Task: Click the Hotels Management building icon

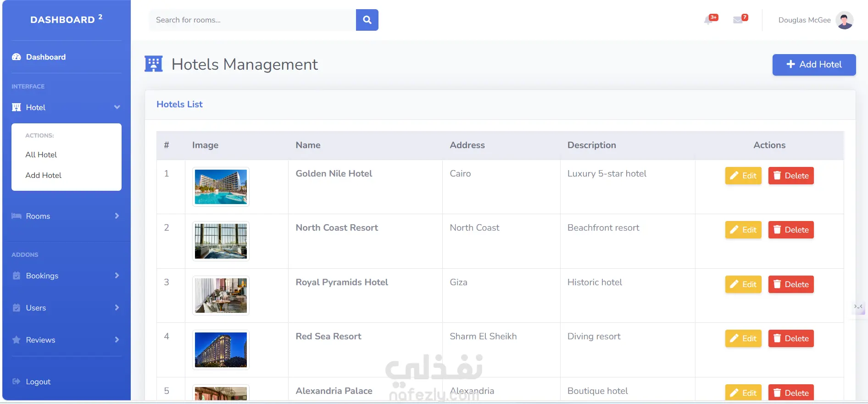Action: point(154,64)
